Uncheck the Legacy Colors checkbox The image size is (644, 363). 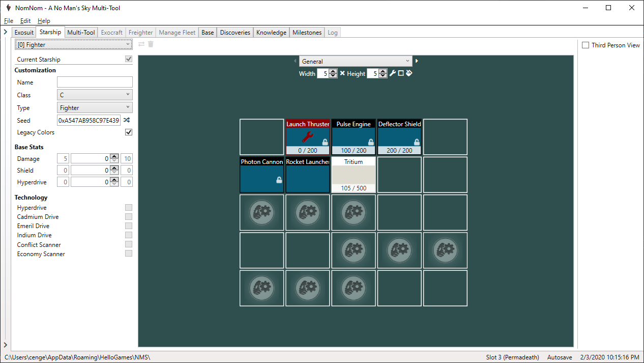(129, 132)
